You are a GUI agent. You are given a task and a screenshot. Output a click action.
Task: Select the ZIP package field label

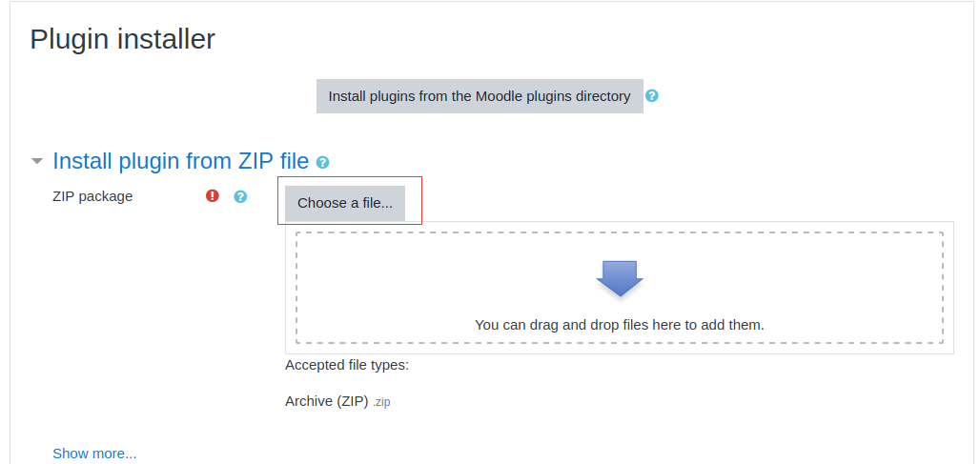pos(92,196)
